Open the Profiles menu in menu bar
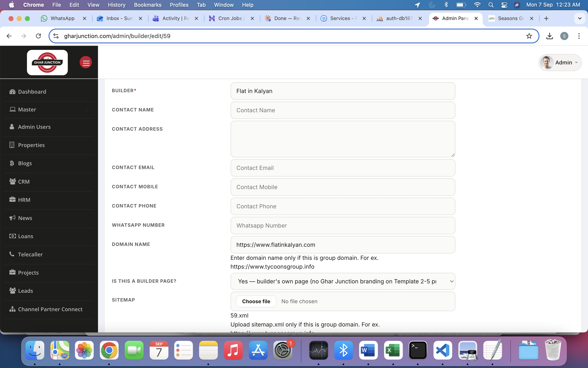The width and height of the screenshot is (588, 368). point(179,5)
